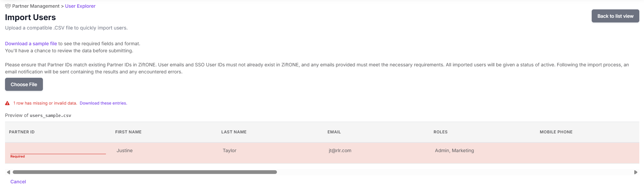Select the jt@rlr.com email cell
The image size is (644, 188).
click(340, 151)
